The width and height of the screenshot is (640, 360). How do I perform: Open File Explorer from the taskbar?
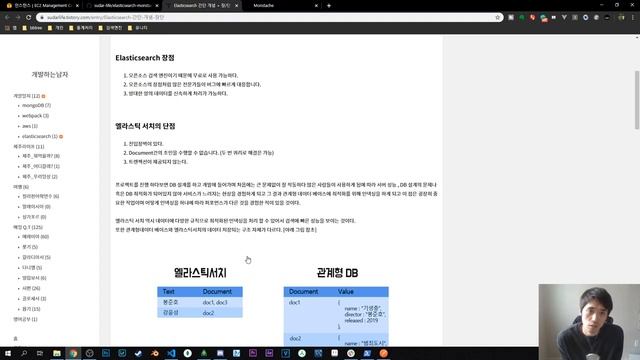[x=57, y=353]
